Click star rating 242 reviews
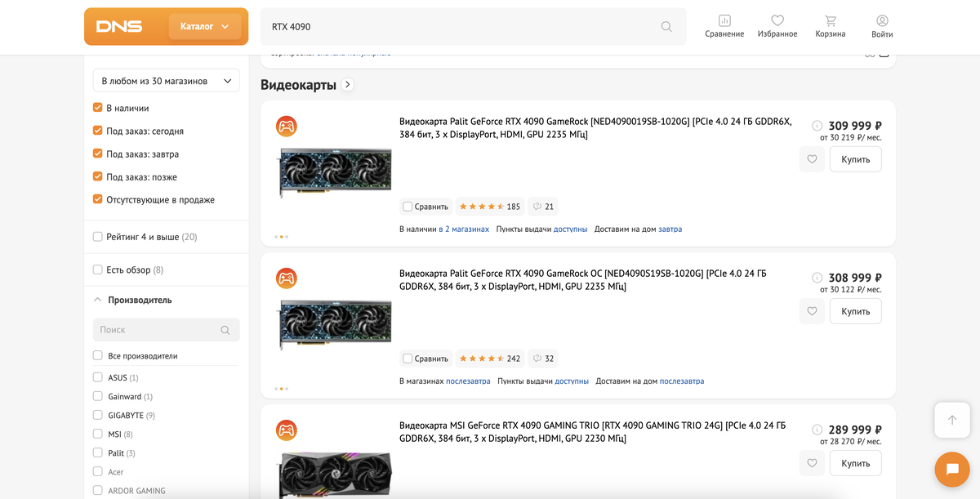Viewport: 980px width, 499px height. point(490,359)
